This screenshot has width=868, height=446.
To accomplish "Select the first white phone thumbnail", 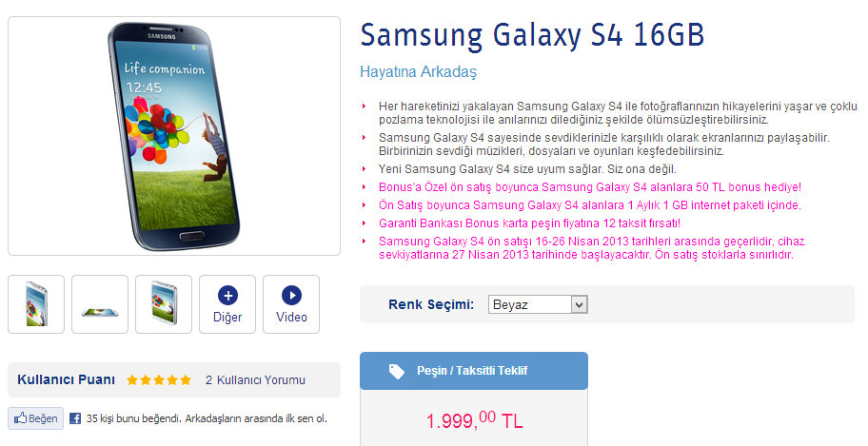I will [36, 304].
